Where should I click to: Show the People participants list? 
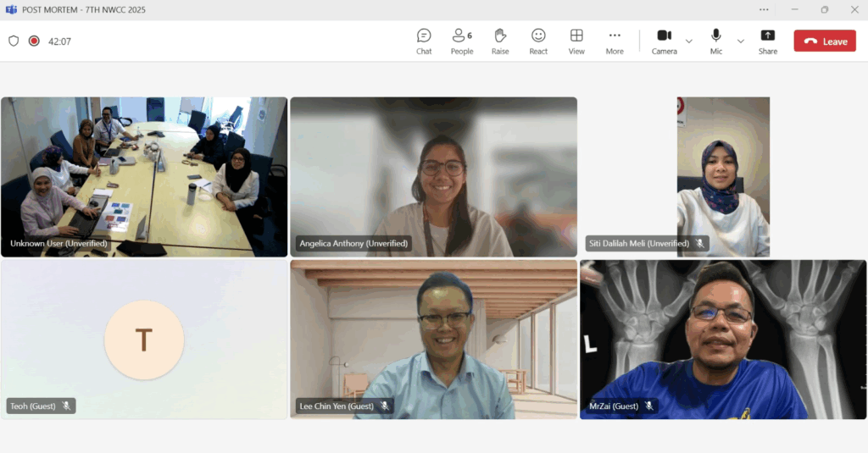[462, 41]
